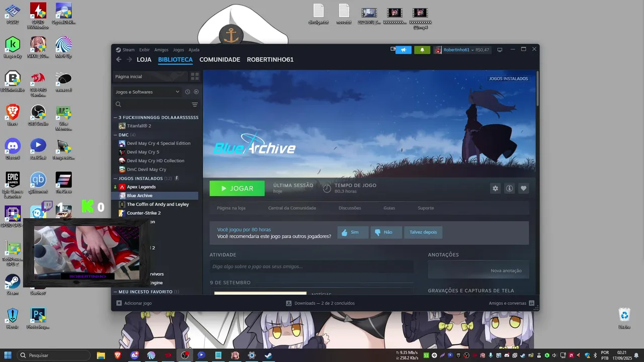The image size is (644, 362).
Task: Open Jogos menu
Action: click(x=179, y=50)
